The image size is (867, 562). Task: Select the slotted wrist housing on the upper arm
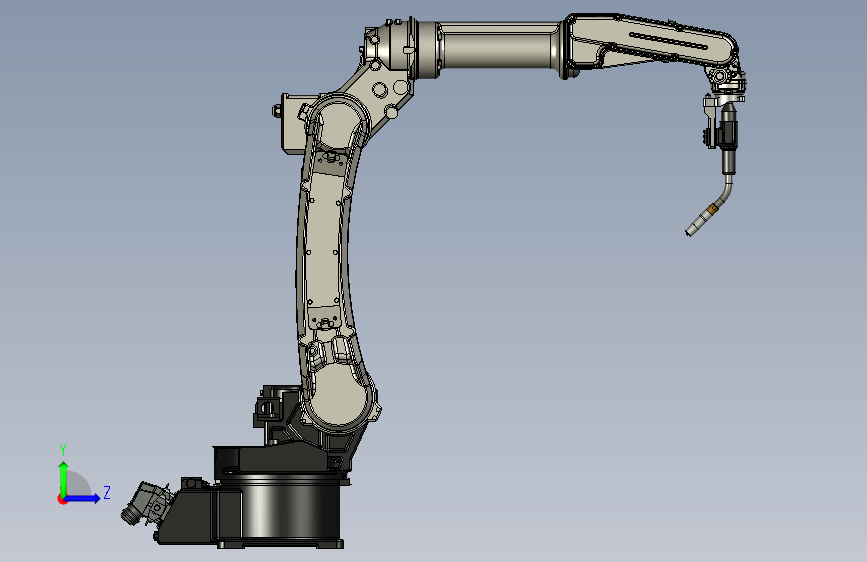(x=652, y=41)
